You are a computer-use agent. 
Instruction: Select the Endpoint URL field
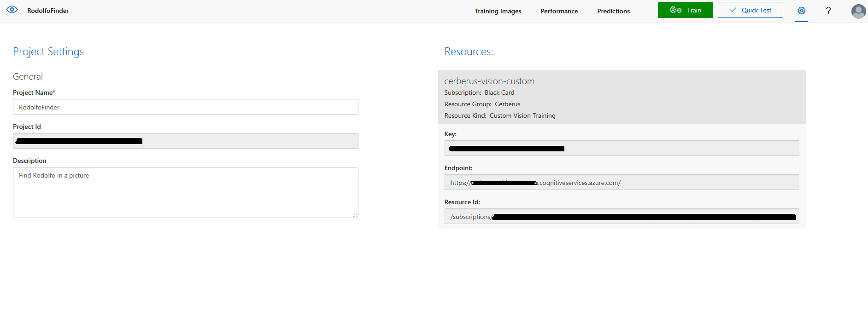(x=622, y=182)
